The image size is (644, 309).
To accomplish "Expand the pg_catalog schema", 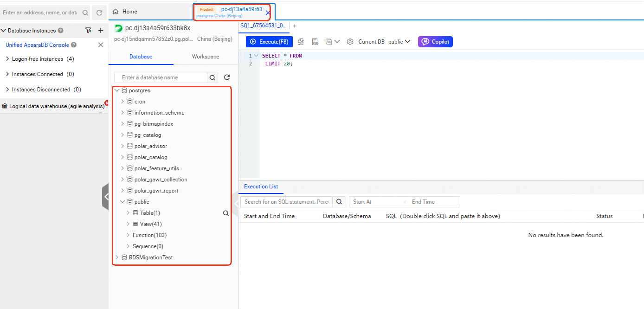I will pos(122,135).
